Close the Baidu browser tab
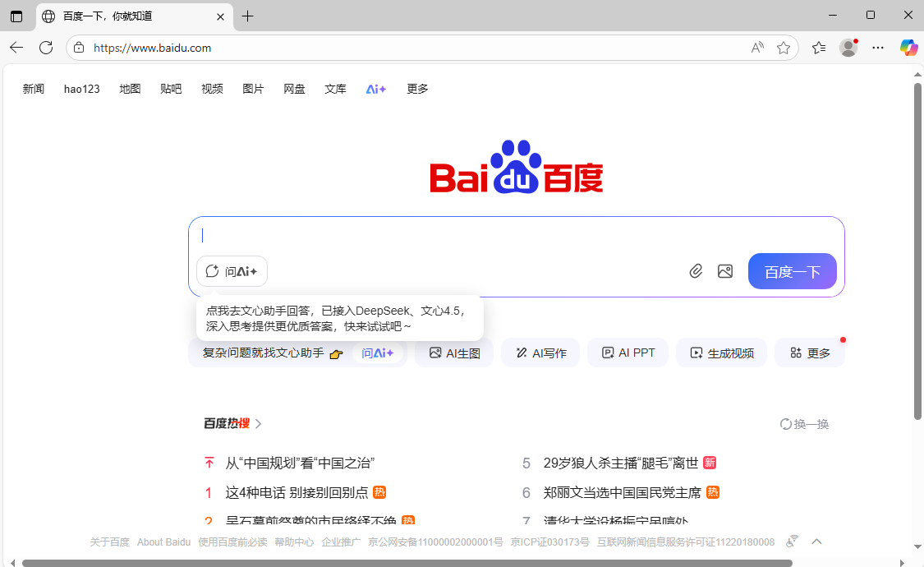The width and height of the screenshot is (924, 567). click(x=220, y=16)
